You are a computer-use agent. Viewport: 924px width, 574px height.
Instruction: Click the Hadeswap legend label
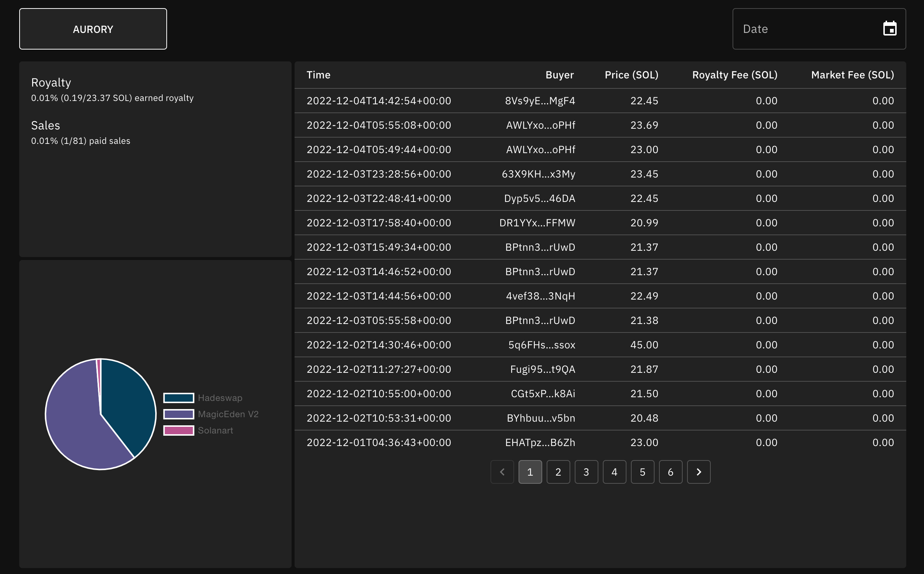(x=220, y=398)
